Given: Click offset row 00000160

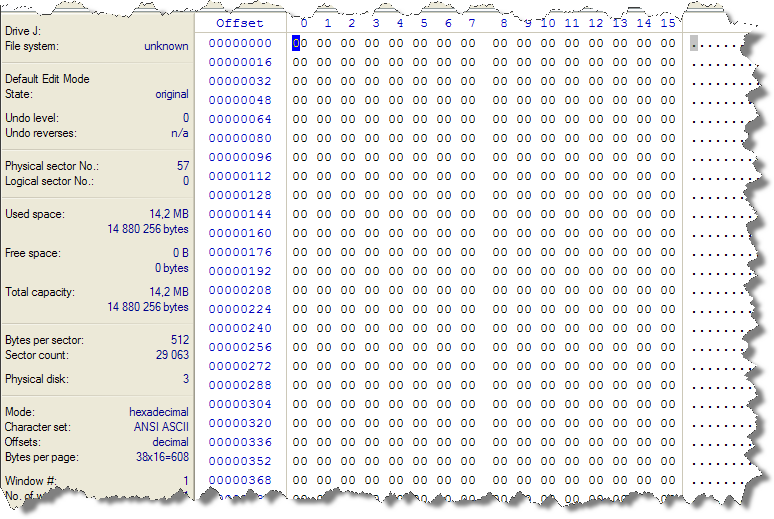Looking at the screenshot, I should (240, 233).
